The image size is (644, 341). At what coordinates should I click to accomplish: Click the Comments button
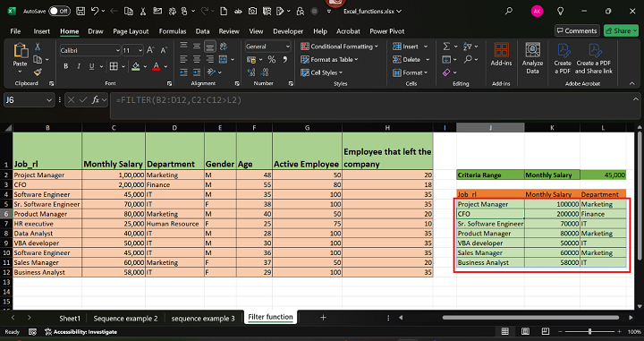click(x=577, y=30)
